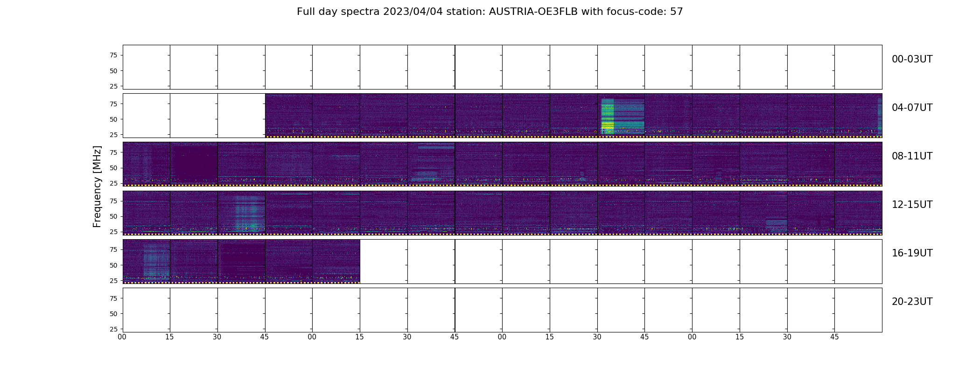
Task: Click the 25 frequency tick of the 20-23UT row
Action: coord(113,329)
